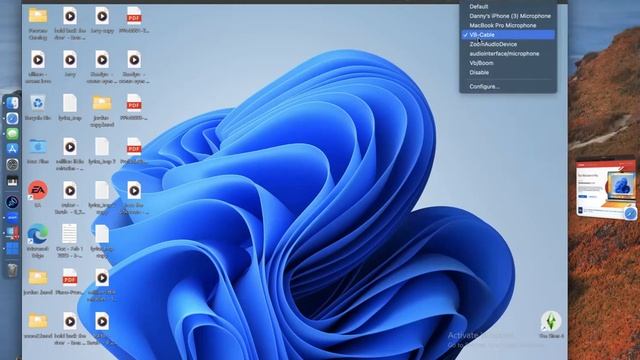Open the Trash in the Dock
The height and width of the screenshot is (360, 640).
point(12,270)
